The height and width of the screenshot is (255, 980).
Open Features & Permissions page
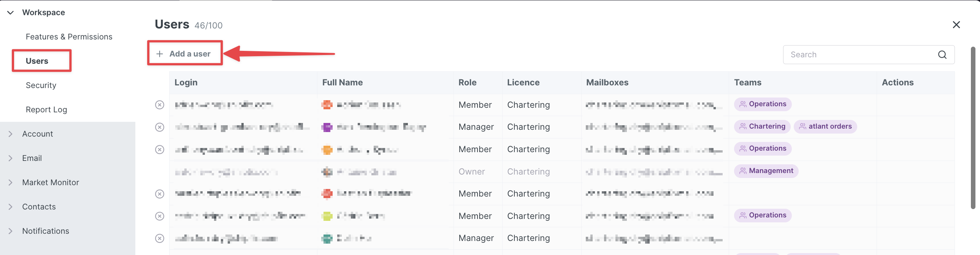tap(69, 37)
